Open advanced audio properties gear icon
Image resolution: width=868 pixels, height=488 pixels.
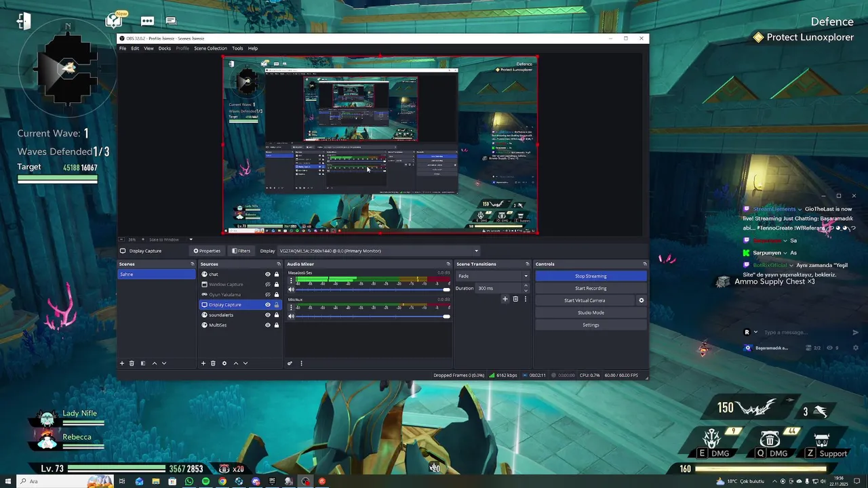click(x=290, y=363)
